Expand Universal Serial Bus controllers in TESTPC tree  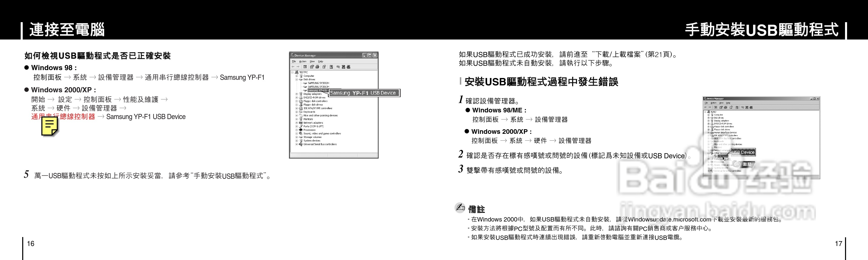(297, 144)
